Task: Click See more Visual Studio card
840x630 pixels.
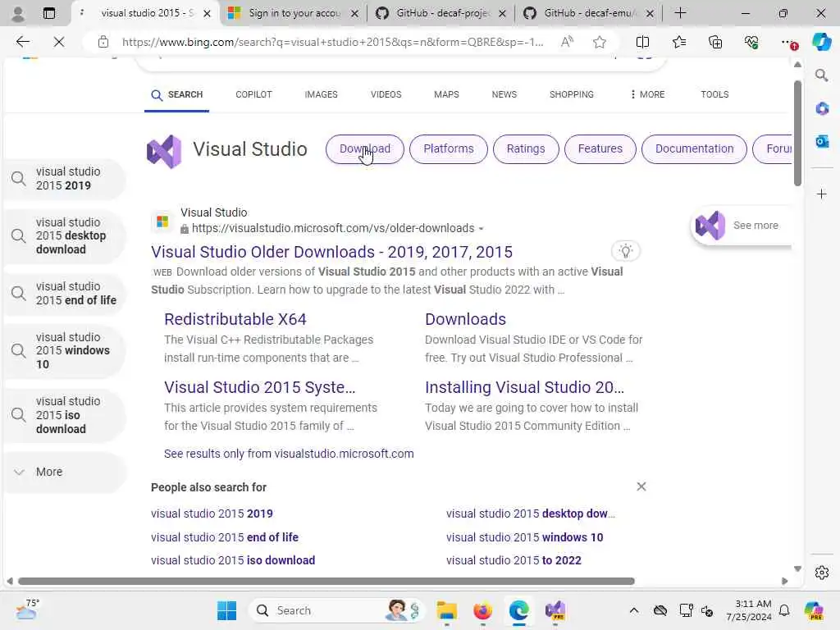Action: click(x=742, y=226)
